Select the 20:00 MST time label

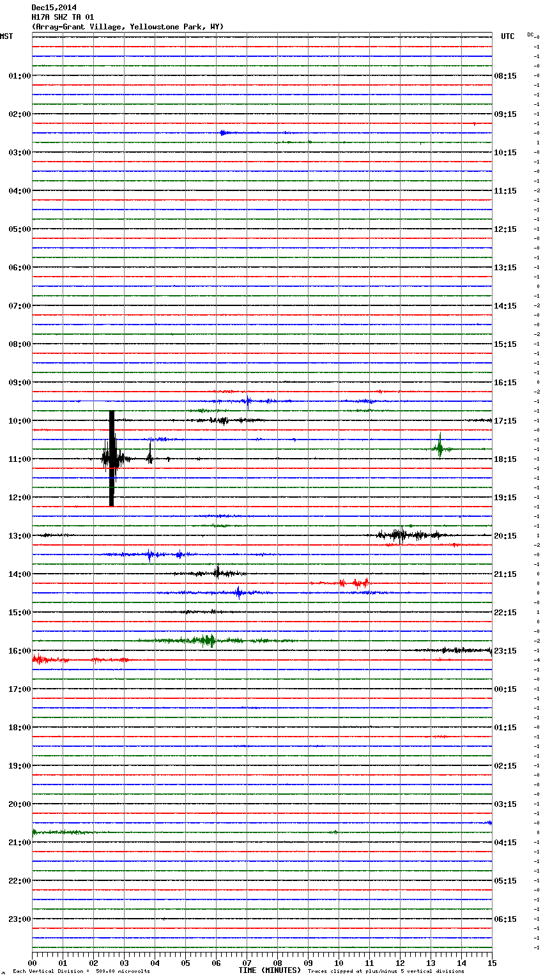19,804
